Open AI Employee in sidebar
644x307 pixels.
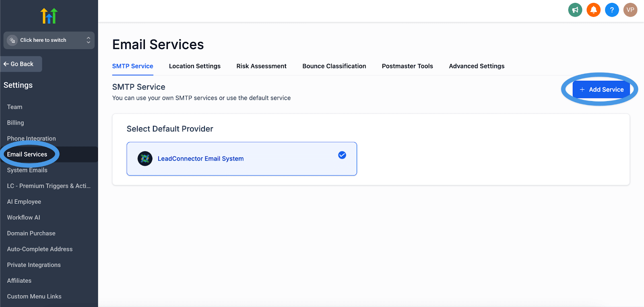[24, 201]
